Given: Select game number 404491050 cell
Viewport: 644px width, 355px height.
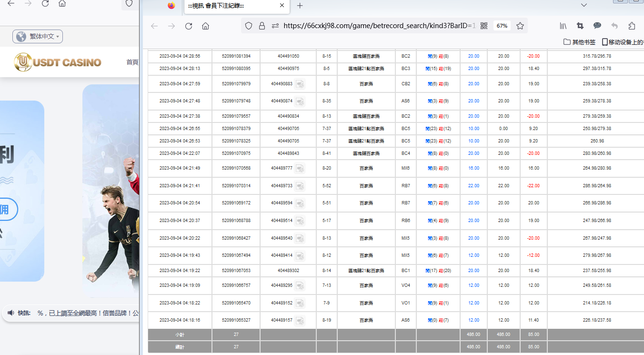Looking at the screenshot, I should 288,56.
